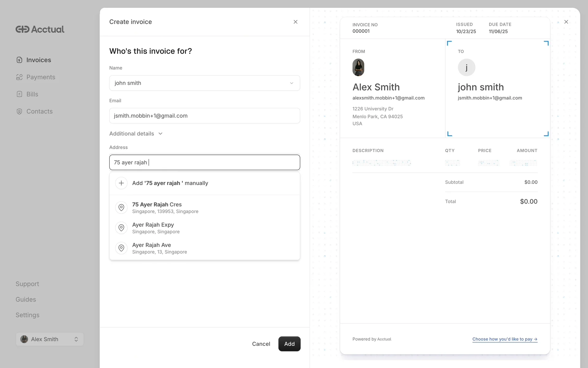Viewport: 588px width, 368px height.
Task: Click plus icon to add address manually
Action: click(121, 183)
